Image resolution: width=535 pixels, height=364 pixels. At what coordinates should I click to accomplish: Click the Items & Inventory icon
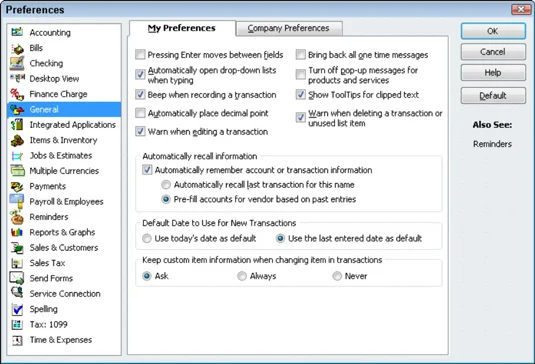(17, 140)
